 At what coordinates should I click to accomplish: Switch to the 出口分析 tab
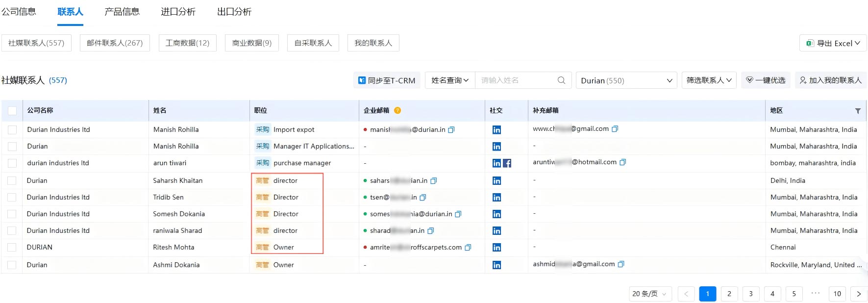(234, 12)
